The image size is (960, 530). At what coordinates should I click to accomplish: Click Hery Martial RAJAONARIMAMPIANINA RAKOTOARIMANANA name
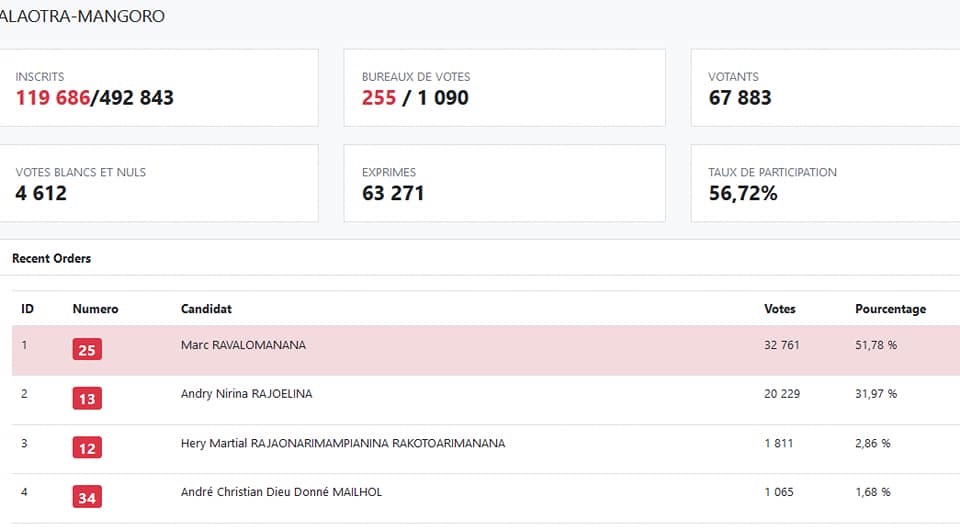coord(343,443)
